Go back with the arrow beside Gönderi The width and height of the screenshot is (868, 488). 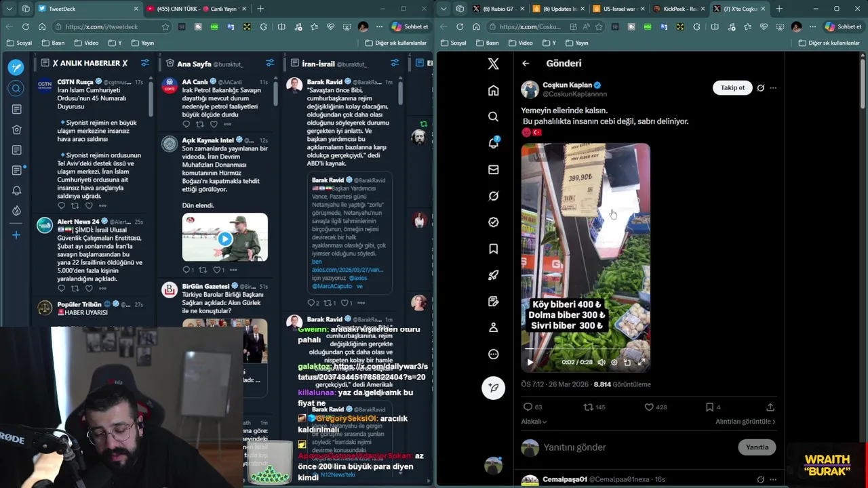pyautogui.click(x=526, y=63)
